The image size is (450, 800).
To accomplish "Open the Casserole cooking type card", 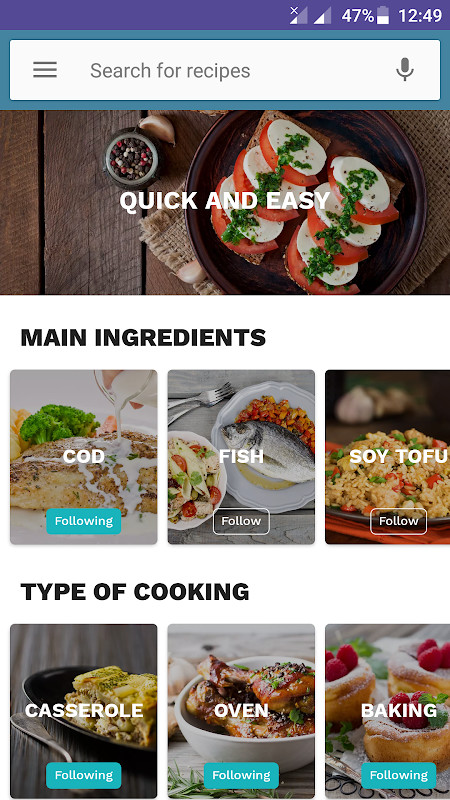I will pos(84,711).
